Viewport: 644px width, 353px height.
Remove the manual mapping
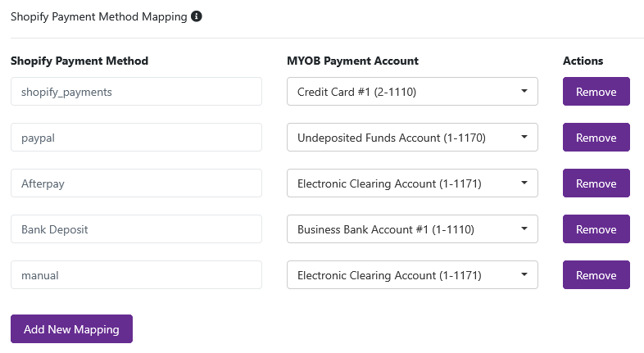pos(596,275)
